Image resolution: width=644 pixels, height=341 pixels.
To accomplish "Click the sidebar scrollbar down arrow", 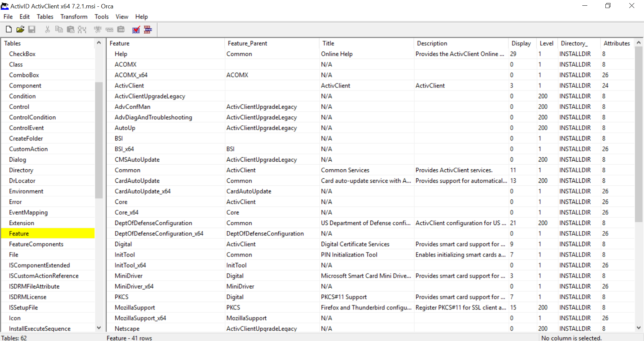I will (x=99, y=328).
